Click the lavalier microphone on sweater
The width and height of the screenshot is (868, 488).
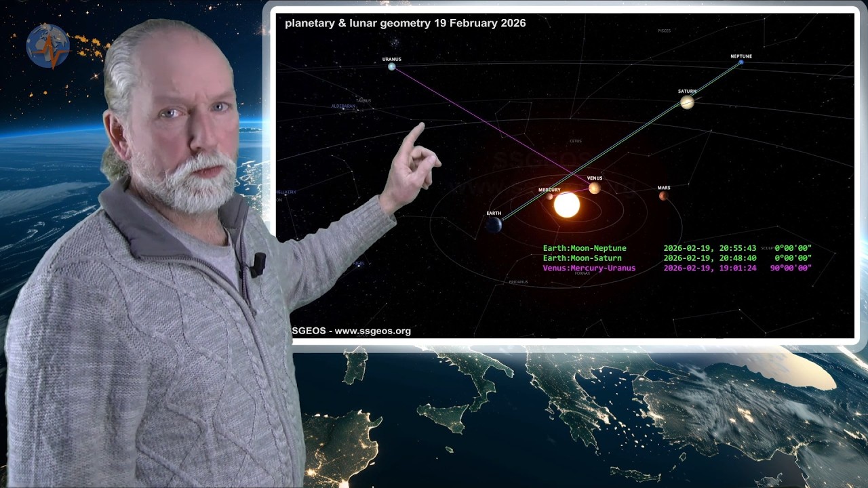(257, 265)
